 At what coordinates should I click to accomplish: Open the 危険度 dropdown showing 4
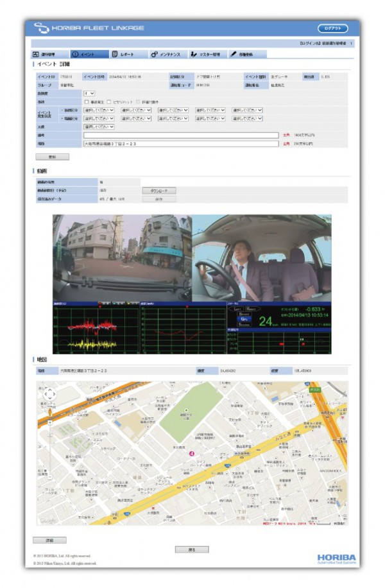pos(89,93)
